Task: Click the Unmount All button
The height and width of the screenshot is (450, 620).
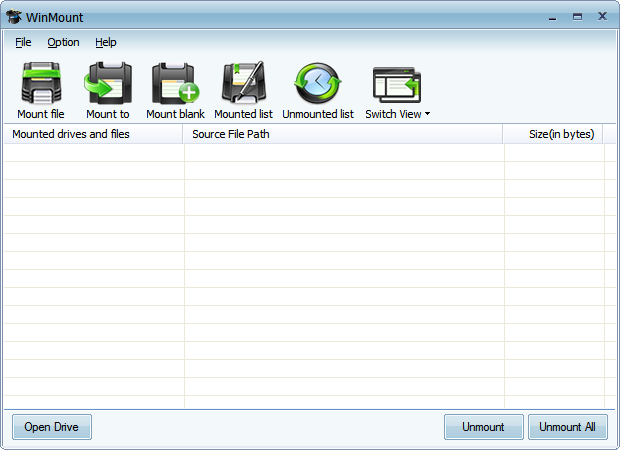Action: click(568, 427)
